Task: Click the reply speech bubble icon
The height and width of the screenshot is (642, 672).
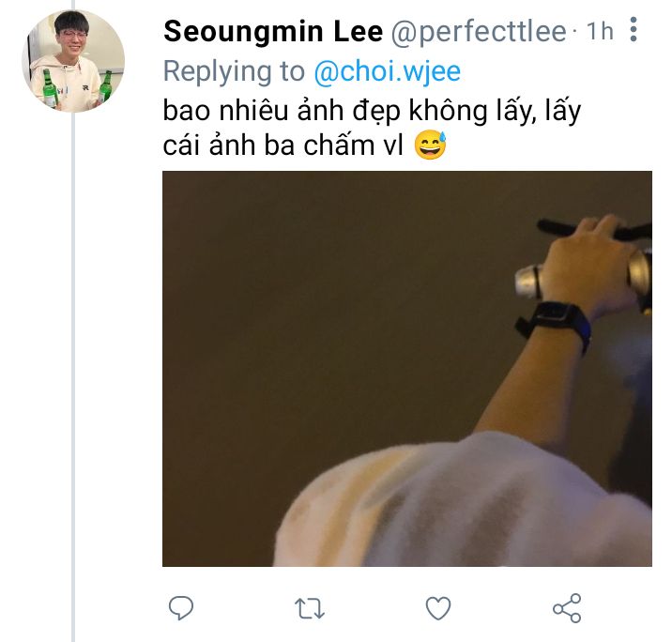Action: click(x=180, y=608)
